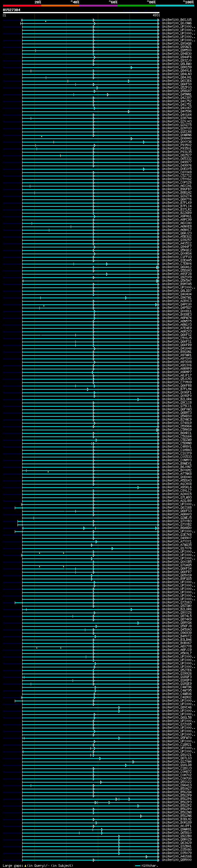Image resolution: width=197 pixels, height=868 pixels.
Task: Select UniRef100_C0S533 label
Action: (177, 457)
